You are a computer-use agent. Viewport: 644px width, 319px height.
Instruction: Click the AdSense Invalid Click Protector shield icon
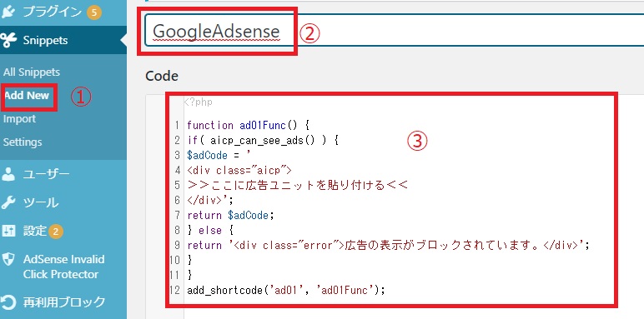tap(8, 259)
